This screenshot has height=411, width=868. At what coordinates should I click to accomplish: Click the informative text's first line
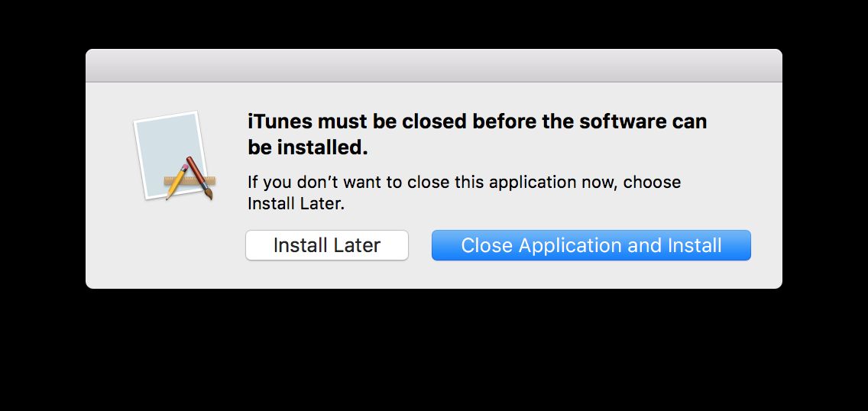(x=463, y=183)
